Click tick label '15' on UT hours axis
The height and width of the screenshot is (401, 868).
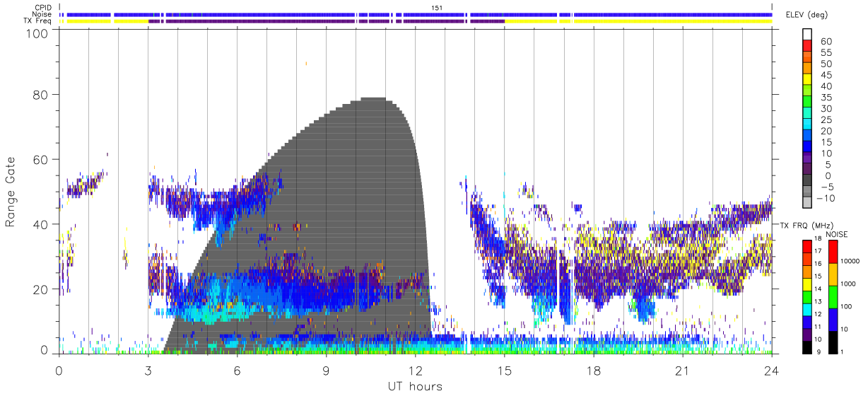[505, 371]
